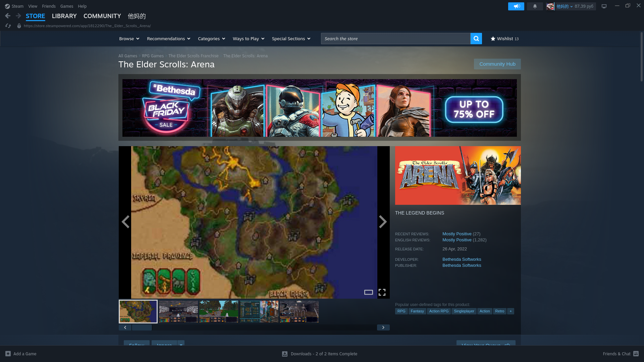Screen dimensions: 644x362
Task: Open Bethesda Softworks developer link
Action: tap(462, 259)
